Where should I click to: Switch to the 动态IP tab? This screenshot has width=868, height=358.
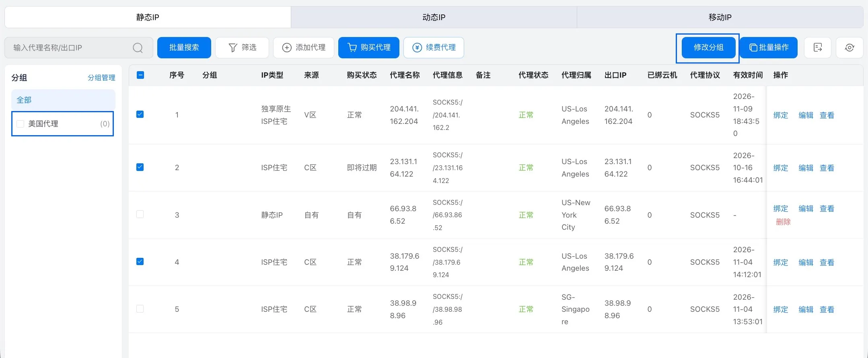pos(434,17)
